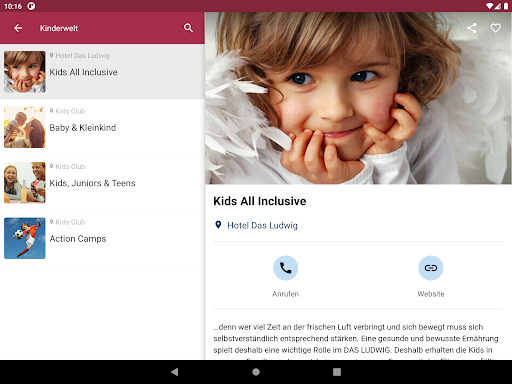Tap the status bar notification icon
This screenshot has height=384, width=512.
click(x=31, y=6)
